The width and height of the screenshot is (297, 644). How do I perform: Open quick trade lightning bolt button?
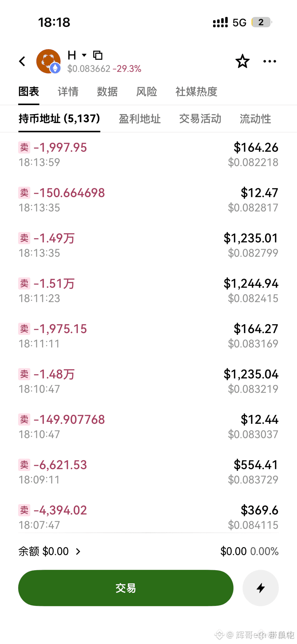tap(261, 588)
